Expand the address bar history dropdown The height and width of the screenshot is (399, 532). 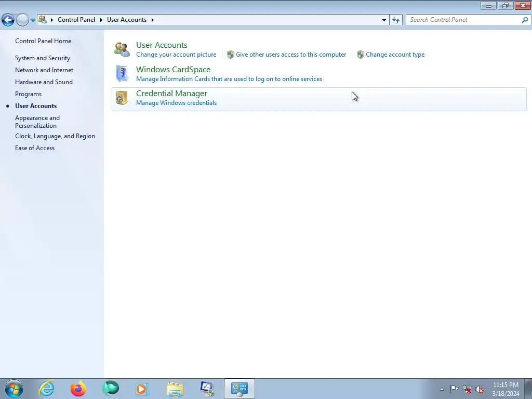[384, 20]
